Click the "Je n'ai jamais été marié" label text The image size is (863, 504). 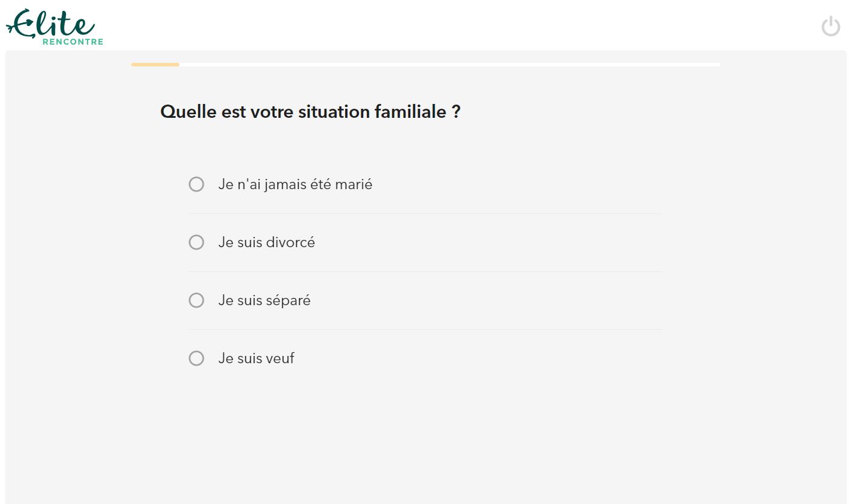295,184
